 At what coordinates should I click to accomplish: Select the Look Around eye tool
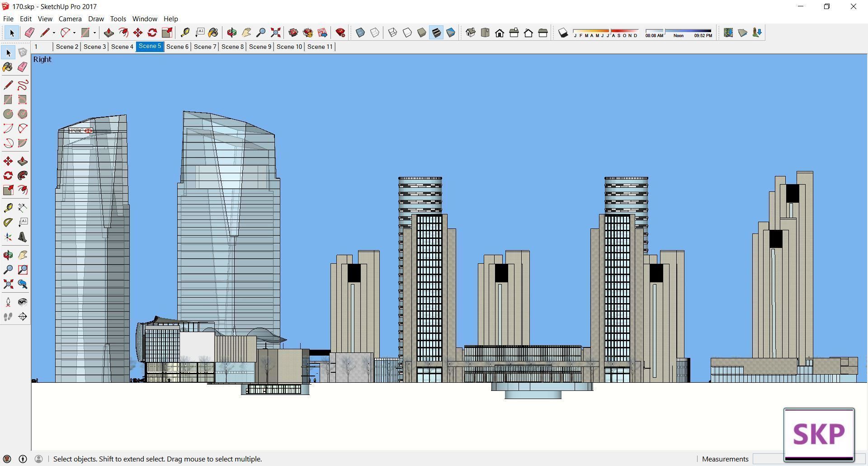click(x=23, y=302)
